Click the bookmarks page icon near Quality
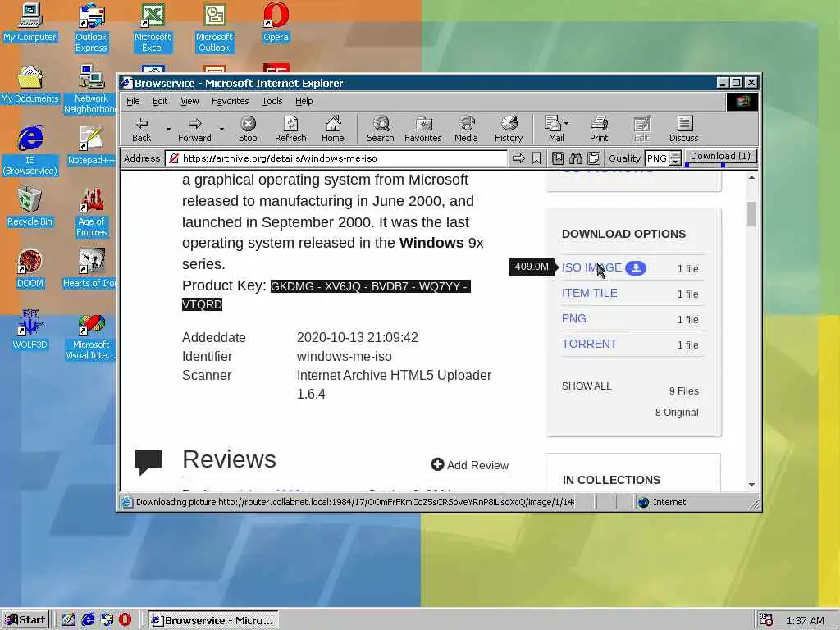 tap(558, 158)
